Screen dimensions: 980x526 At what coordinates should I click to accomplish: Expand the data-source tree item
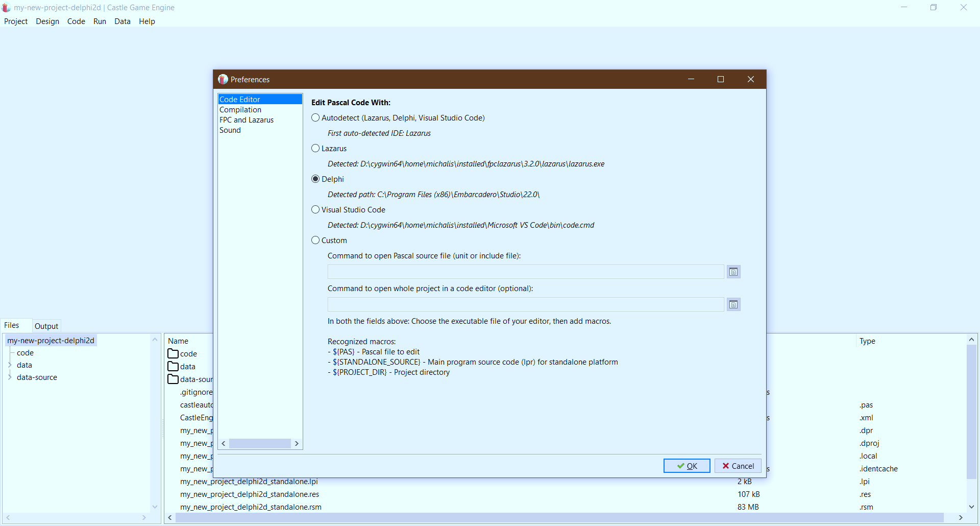[x=10, y=377]
